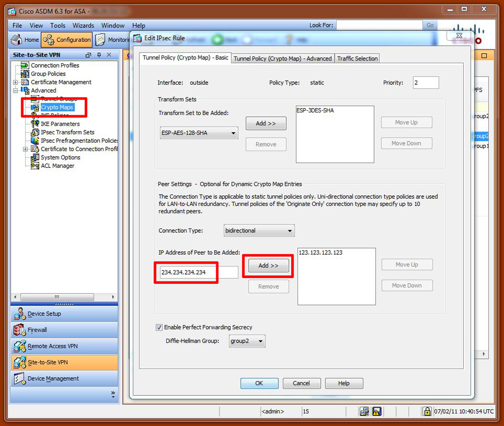This screenshot has height=426, width=504.
Task: Click the IPsec Transform Sets icon
Action: tap(35, 132)
